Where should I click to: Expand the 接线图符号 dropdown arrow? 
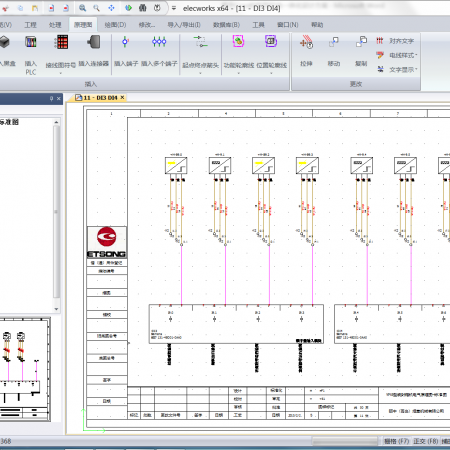tap(61, 73)
